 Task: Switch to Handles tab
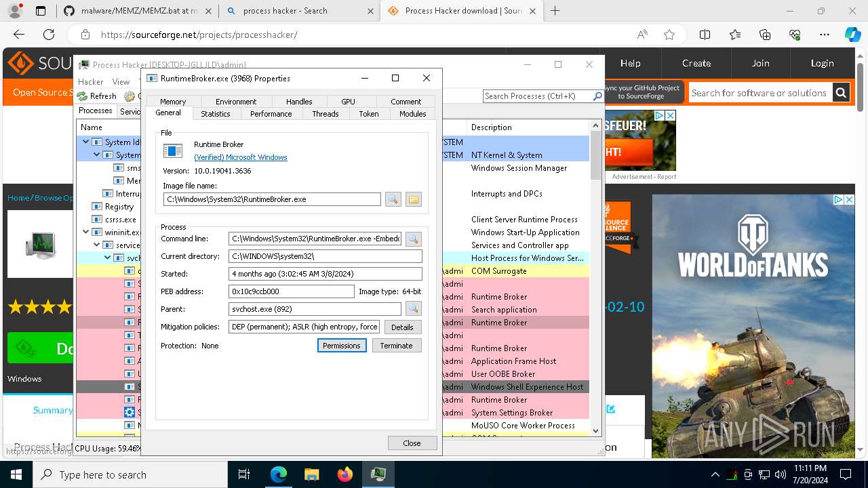point(299,101)
